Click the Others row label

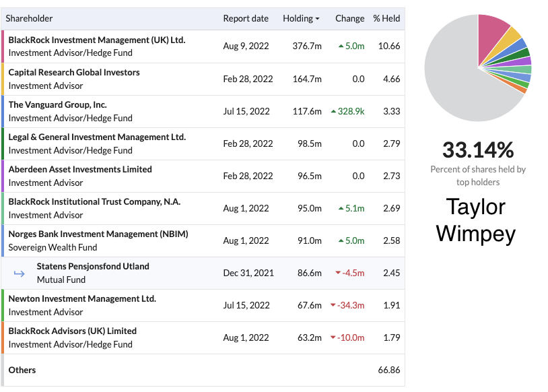coord(22,370)
